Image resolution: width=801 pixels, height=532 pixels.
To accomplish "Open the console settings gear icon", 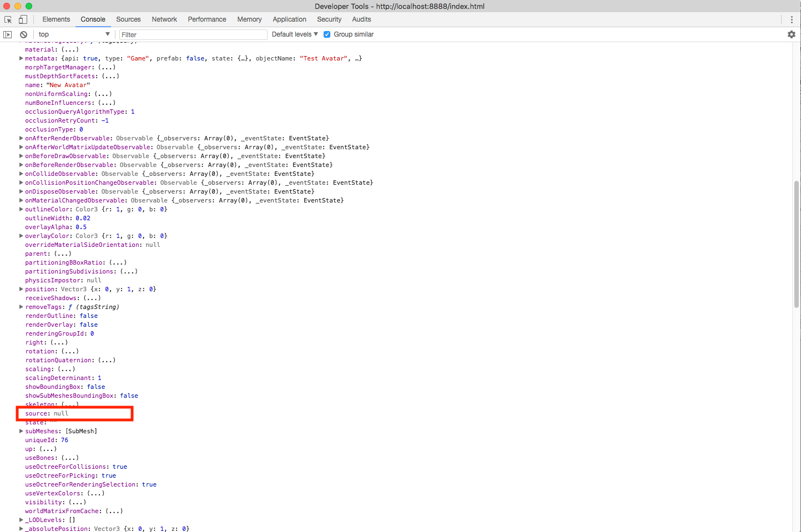I will (792, 34).
